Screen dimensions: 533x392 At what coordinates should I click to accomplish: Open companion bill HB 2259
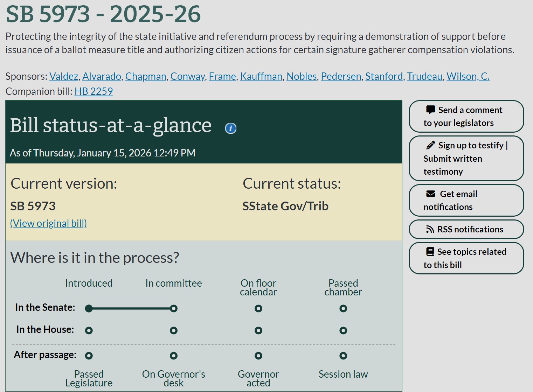94,91
